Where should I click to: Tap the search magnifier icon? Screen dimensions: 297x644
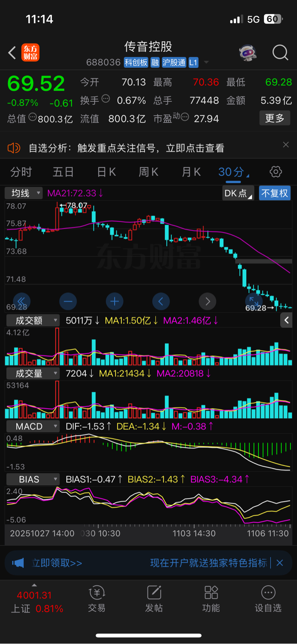[x=280, y=53]
